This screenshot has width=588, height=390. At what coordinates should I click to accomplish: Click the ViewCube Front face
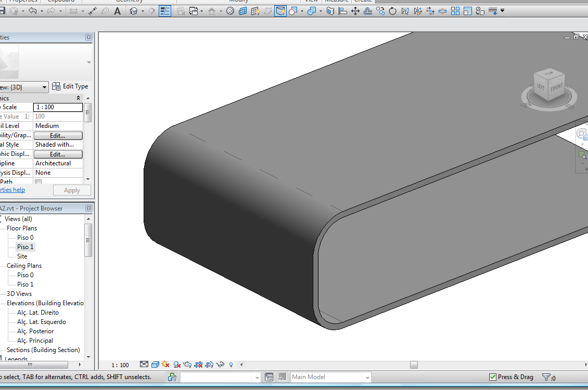556,87
